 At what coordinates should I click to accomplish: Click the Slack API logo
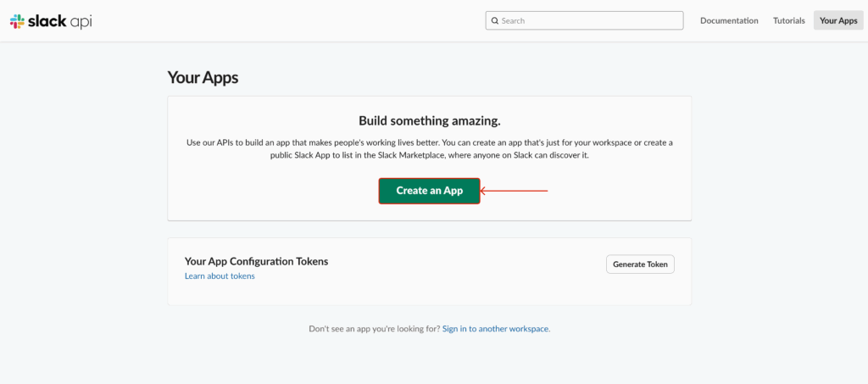point(51,21)
